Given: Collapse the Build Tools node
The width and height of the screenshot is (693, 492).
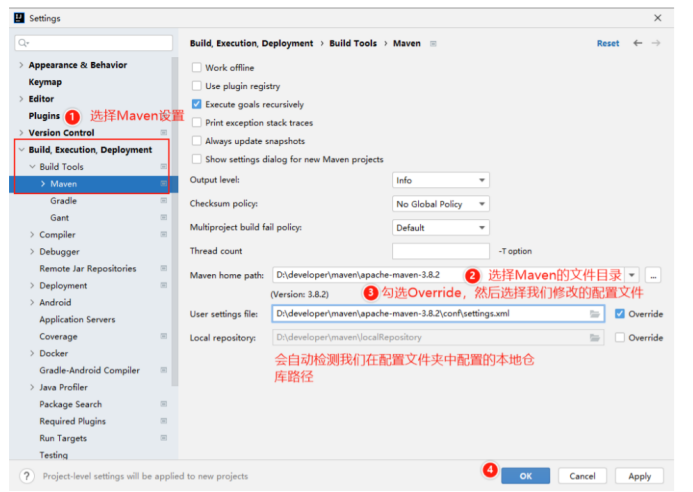Looking at the screenshot, I should pyautogui.click(x=32, y=167).
